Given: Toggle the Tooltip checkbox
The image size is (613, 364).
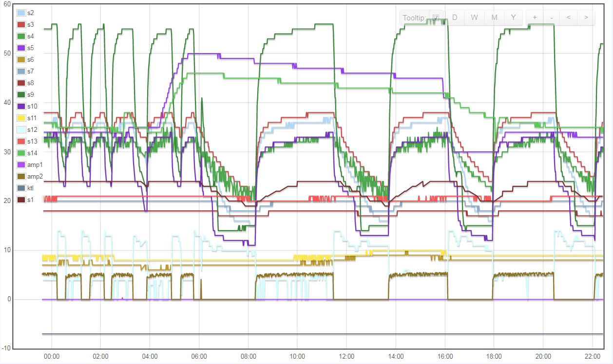Looking at the screenshot, I should tap(436, 18).
